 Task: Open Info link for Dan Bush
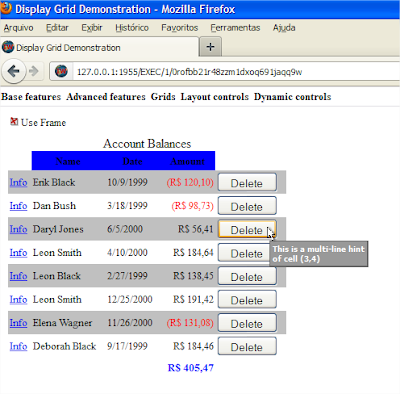(18, 206)
